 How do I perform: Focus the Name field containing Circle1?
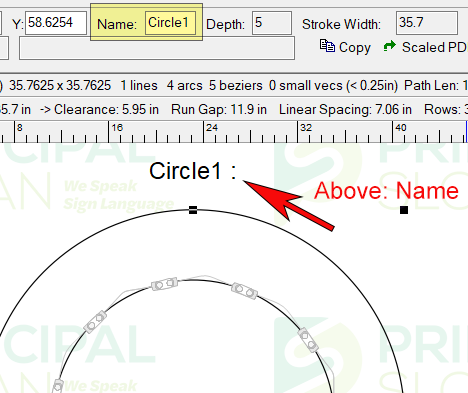click(170, 23)
